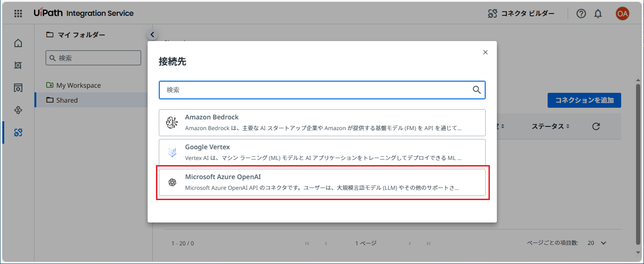Open items per page dropdown showing 20
The height and width of the screenshot is (264, 644).
pyautogui.click(x=597, y=243)
